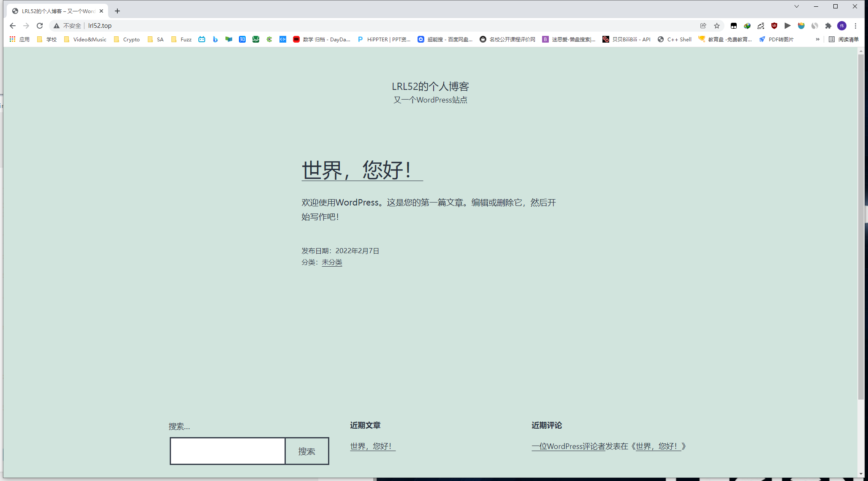Open the 学校 bookmark folder

(47, 39)
